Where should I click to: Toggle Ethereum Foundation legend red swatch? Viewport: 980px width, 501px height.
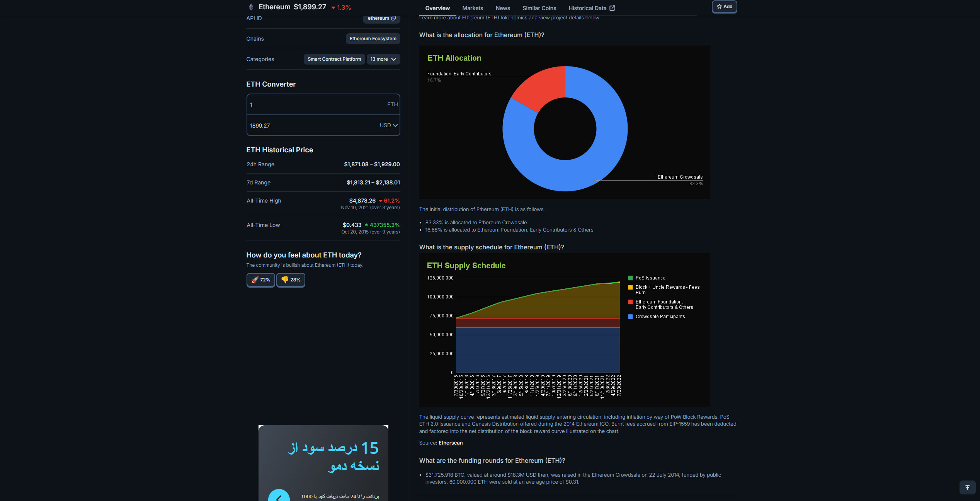coord(630,302)
